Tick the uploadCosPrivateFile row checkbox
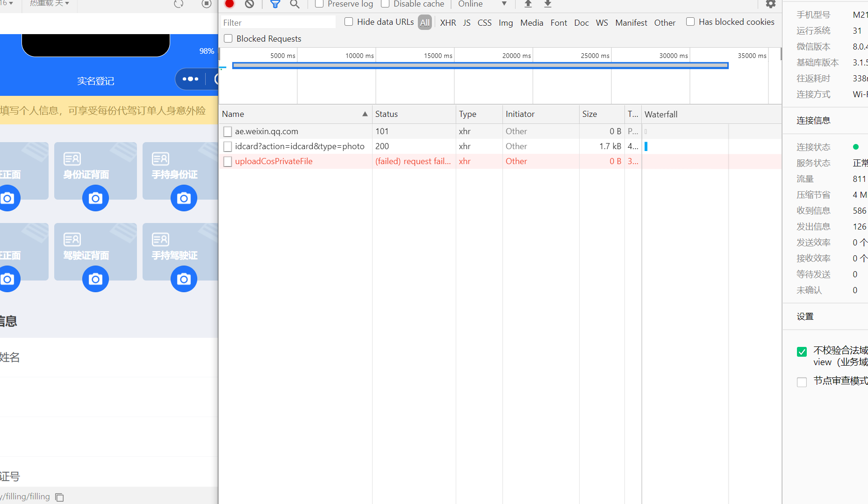The image size is (868, 504). click(x=228, y=162)
